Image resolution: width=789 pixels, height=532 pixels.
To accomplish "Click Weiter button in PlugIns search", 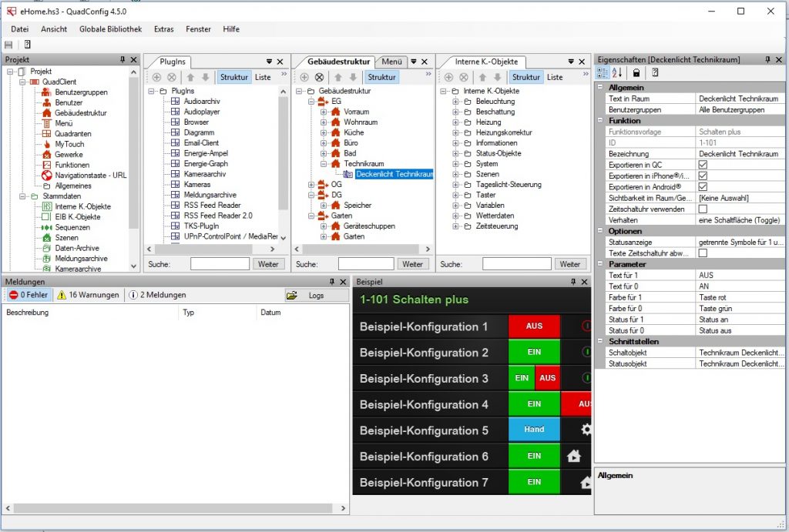I will pos(268,264).
